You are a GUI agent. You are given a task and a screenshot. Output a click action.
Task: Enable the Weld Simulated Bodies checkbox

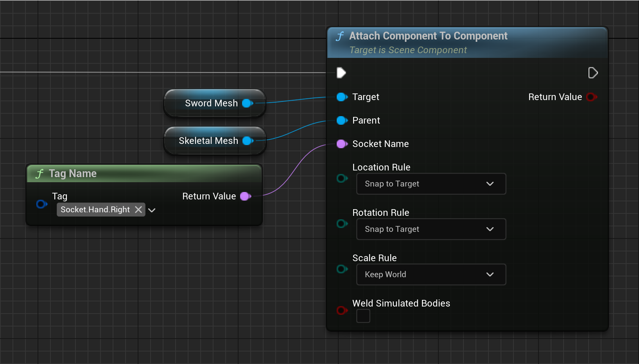pos(363,316)
